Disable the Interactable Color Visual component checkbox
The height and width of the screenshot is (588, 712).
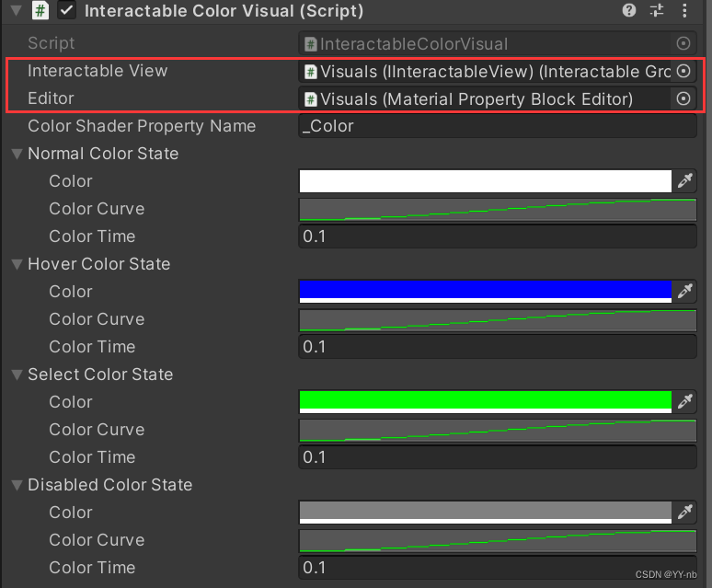pyautogui.click(x=67, y=10)
